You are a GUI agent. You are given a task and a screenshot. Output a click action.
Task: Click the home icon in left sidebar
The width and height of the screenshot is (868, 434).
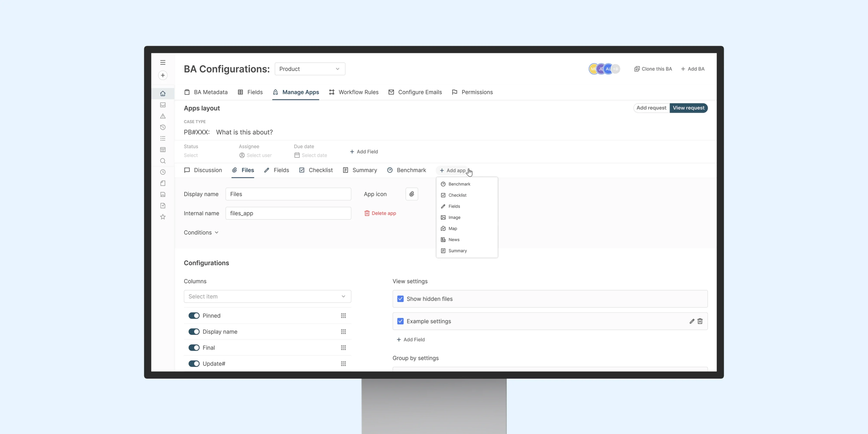pos(163,93)
